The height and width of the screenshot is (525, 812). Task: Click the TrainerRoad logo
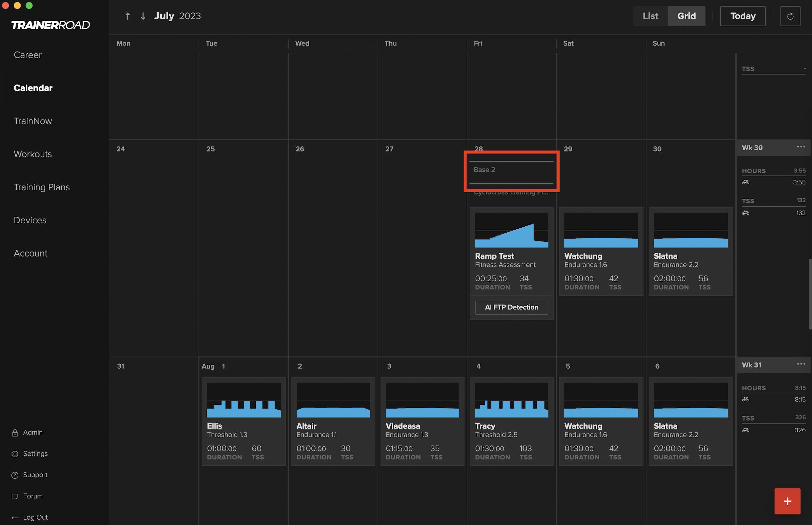click(51, 25)
